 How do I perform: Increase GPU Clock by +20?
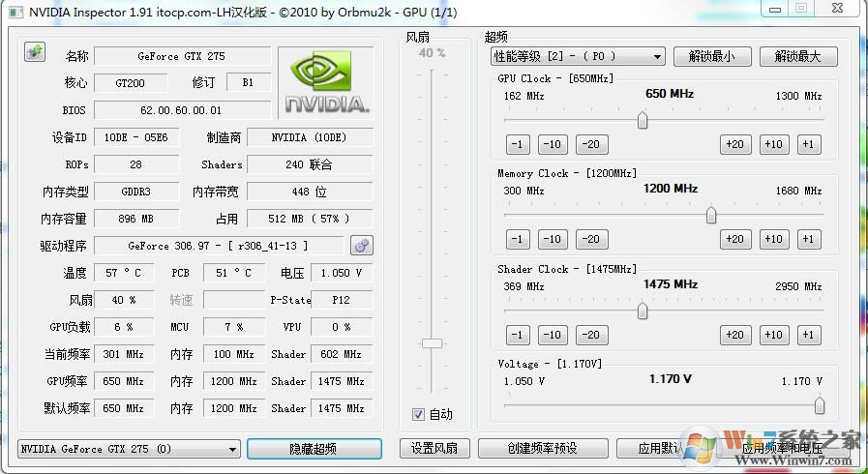pyautogui.click(x=734, y=144)
